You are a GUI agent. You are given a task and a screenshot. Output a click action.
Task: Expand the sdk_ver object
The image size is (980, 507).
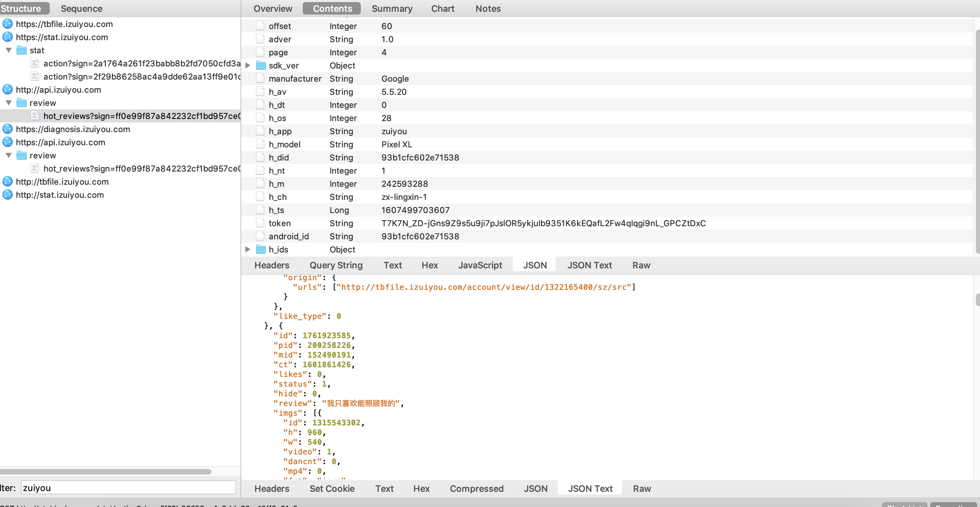[248, 65]
